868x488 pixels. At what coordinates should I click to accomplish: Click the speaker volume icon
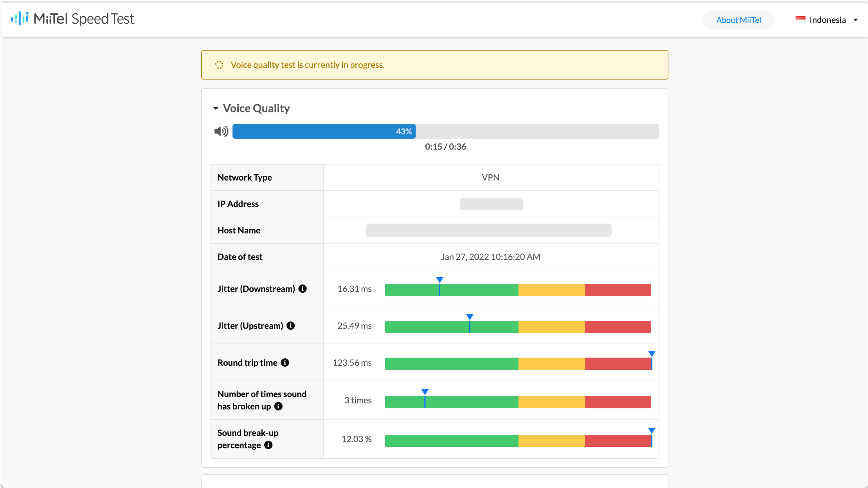pyautogui.click(x=221, y=131)
